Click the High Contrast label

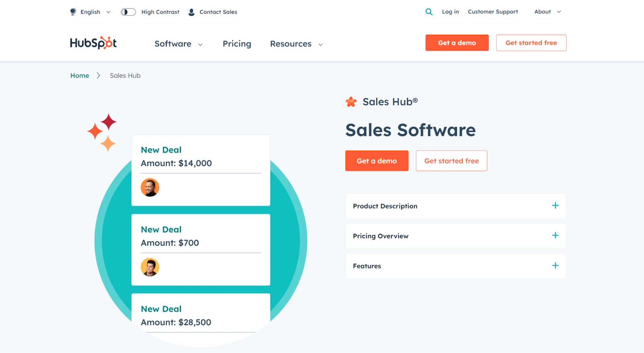coord(160,12)
